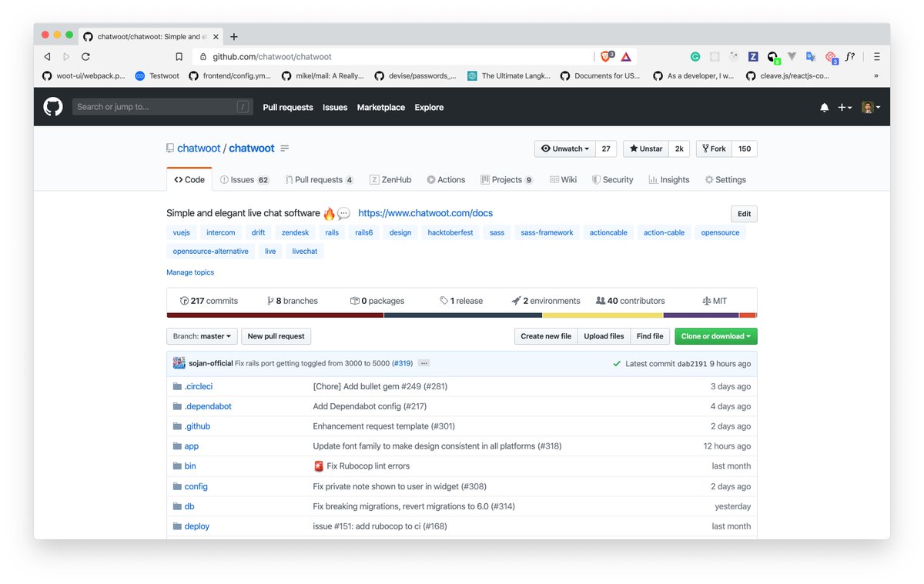
Task: Open the repository Settings tab
Action: pos(725,180)
